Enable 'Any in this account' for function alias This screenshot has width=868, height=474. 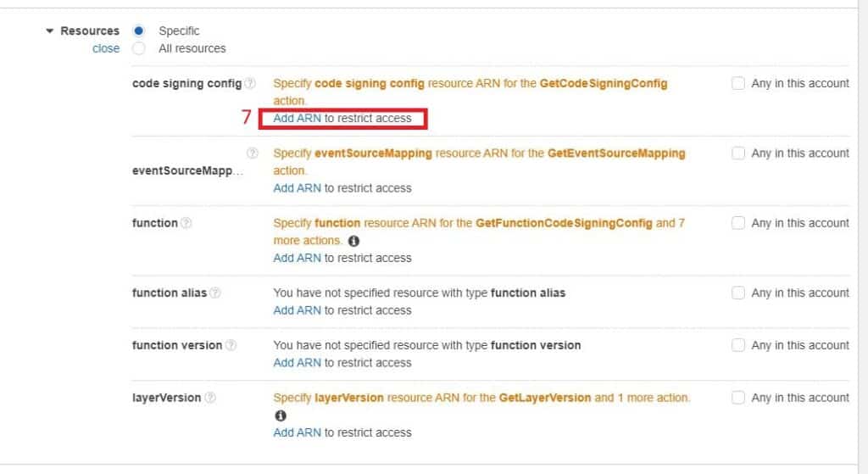pyautogui.click(x=738, y=293)
